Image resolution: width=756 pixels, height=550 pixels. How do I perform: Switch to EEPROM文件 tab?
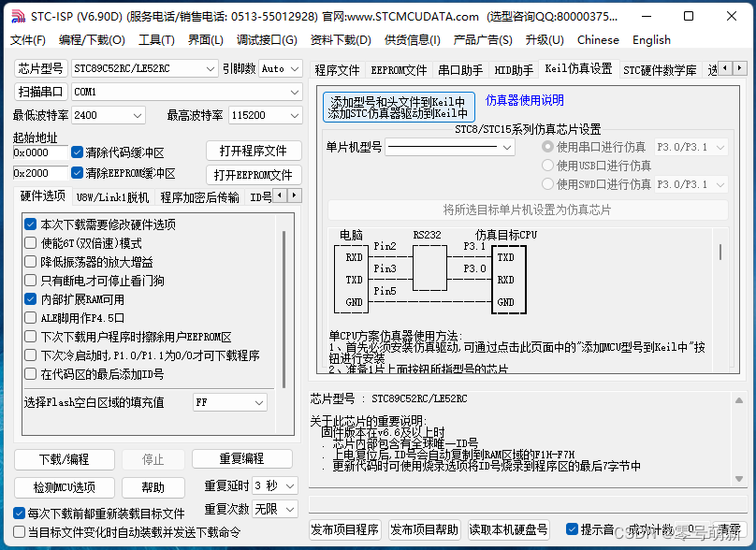point(399,70)
